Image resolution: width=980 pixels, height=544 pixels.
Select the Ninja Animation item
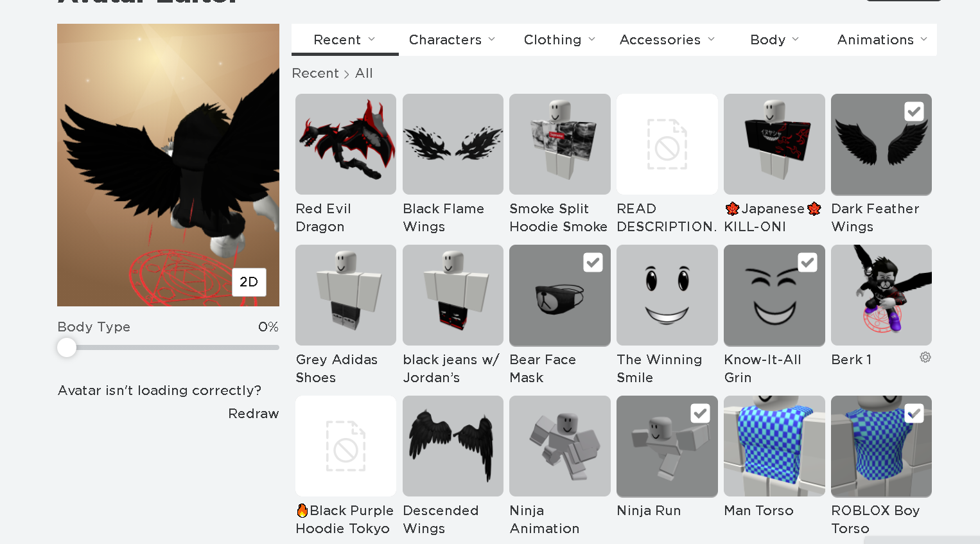pos(559,446)
